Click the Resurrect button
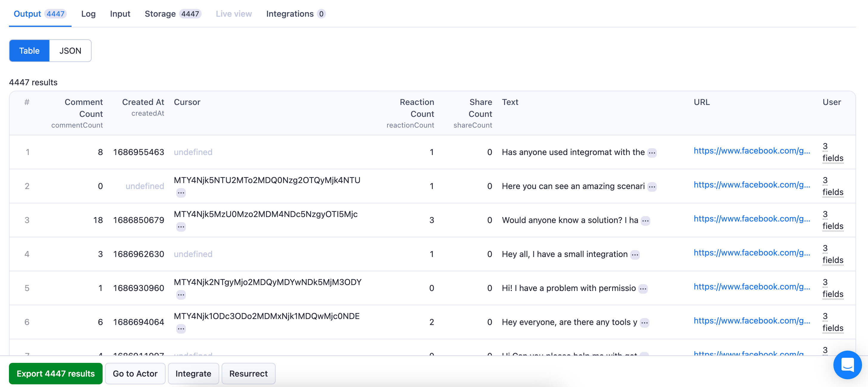This screenshot has width=868, height=387. (248, 374)
